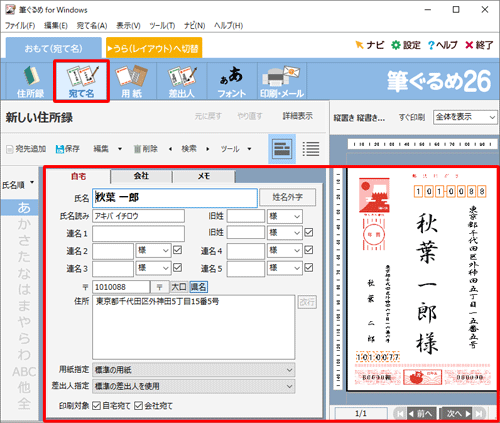Switch to the 会社 tab
Screen dimensions: 500x423
[141, 176]
